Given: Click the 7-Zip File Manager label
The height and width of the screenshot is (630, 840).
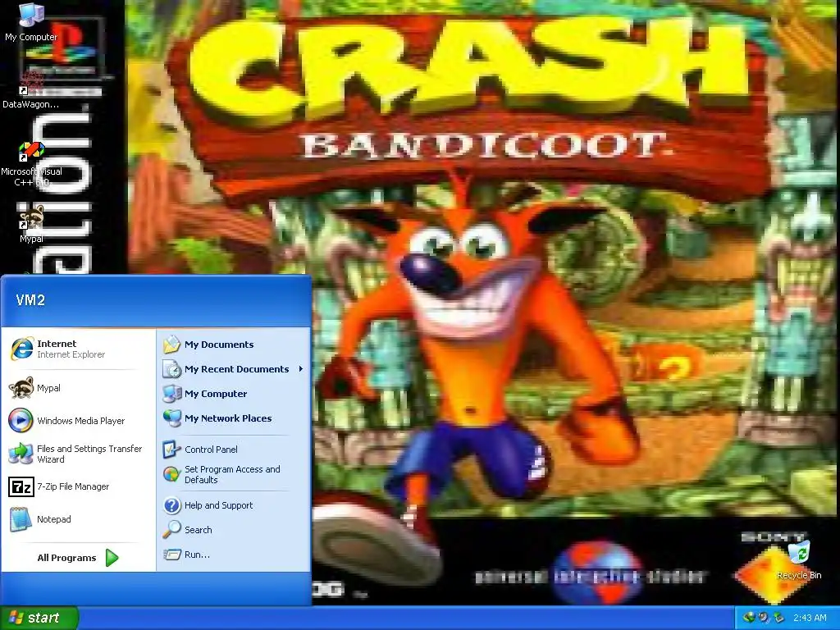Looking at the screenshot, I should click(x=73, y=486).
